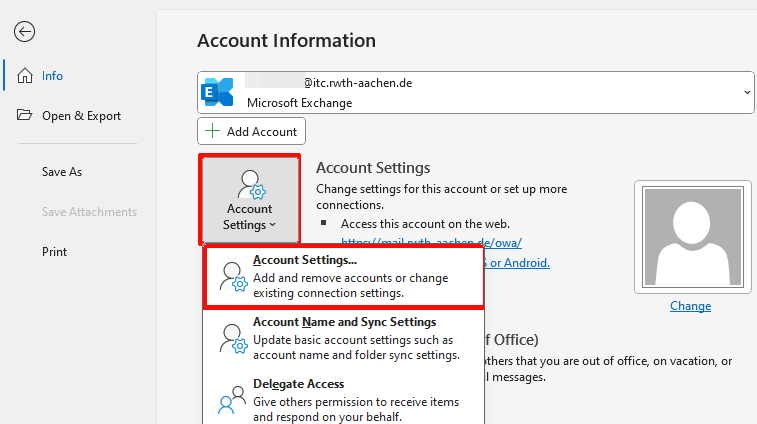Choose Account Name and Sync Settings
The width and height of the screenshot is (757, 424).
pos(344,339)
